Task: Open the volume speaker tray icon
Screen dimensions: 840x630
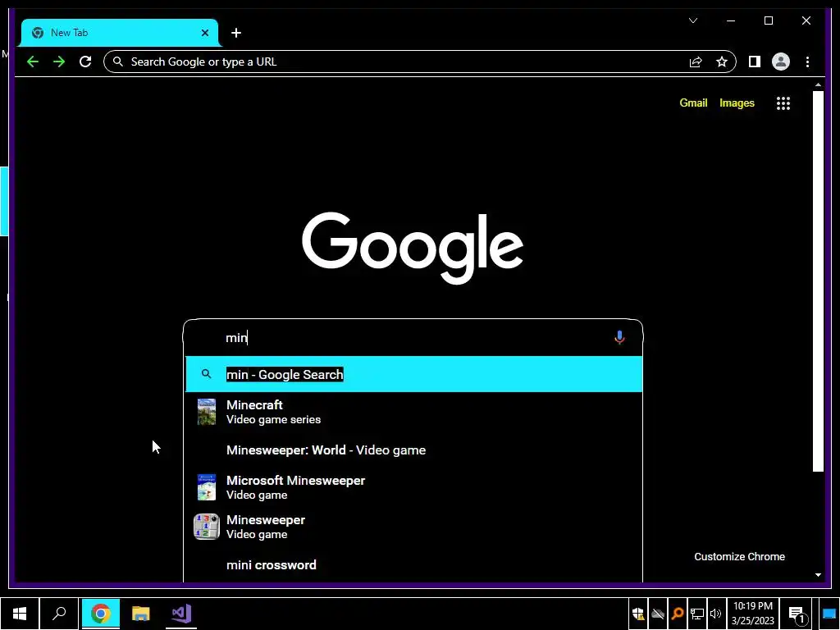Action: click(x=715, y=614)
